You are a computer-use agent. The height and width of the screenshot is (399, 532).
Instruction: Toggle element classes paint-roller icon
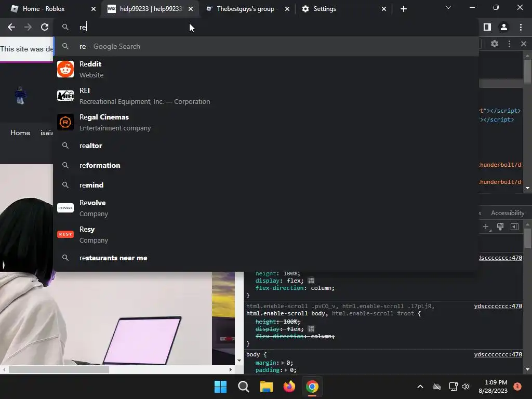500,227
